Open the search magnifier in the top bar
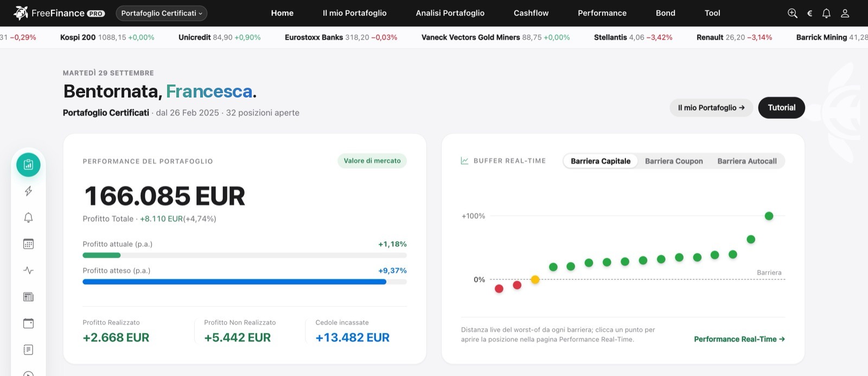Image resolution: width=868 pixels, height=376 pixels. [793, 14]
